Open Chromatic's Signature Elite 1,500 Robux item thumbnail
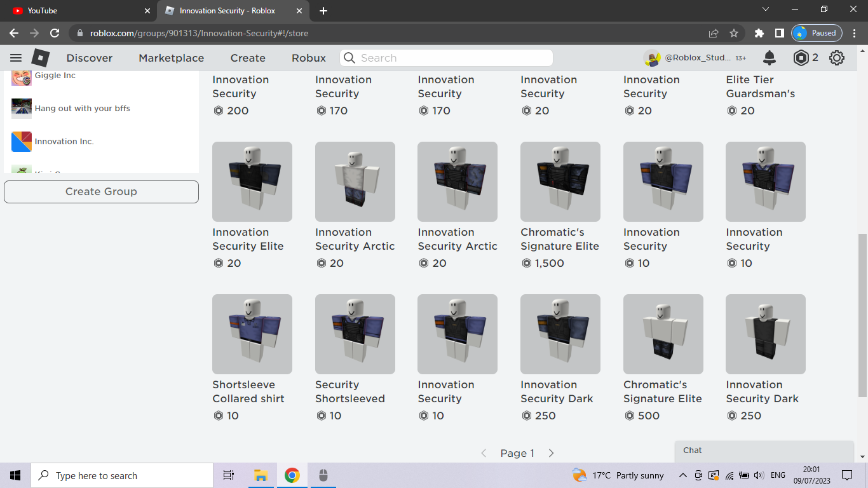 coord(560,182)
